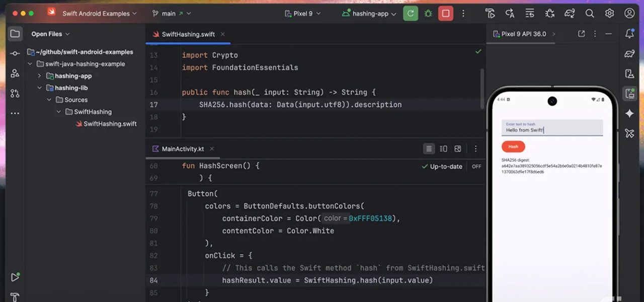This screenshot has height=302, width=644.
Task: Open the Gemini sparkle tool window
Action: click(x=629, y=113)
